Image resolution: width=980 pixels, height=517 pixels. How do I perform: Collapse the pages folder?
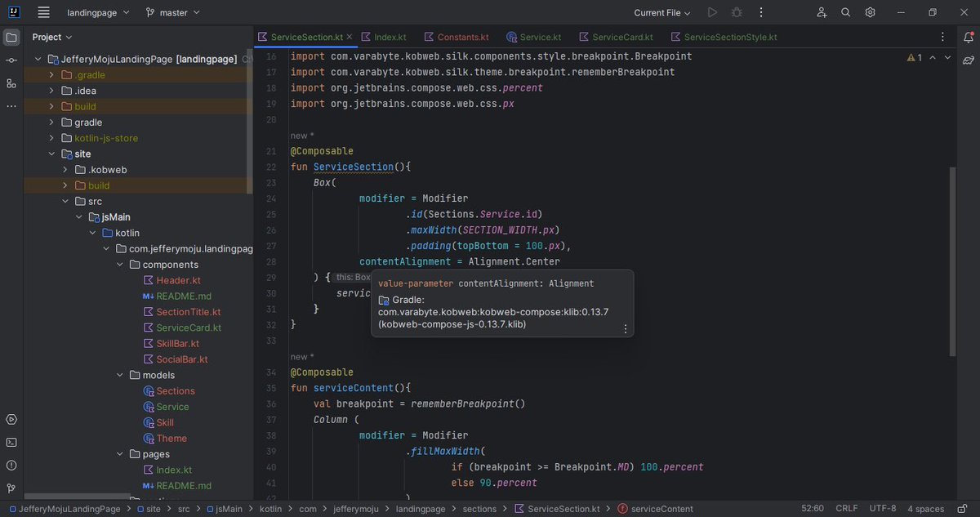(119, 454)
